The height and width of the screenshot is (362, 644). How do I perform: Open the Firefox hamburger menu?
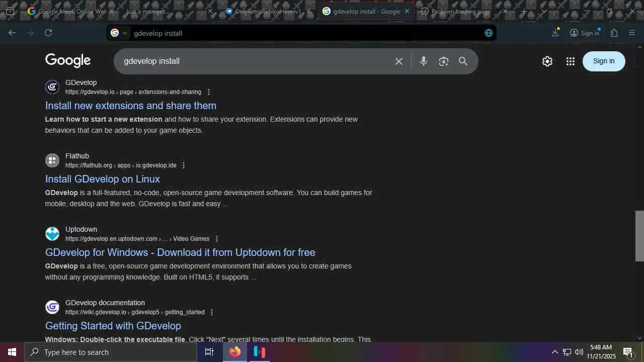coord(632,33)
